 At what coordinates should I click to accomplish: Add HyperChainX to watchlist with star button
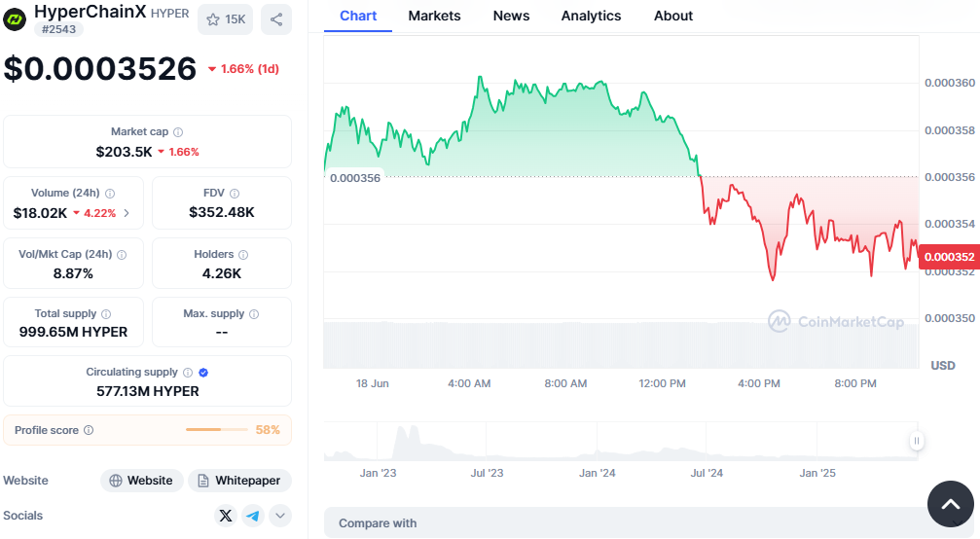click(x=226, y=19)
